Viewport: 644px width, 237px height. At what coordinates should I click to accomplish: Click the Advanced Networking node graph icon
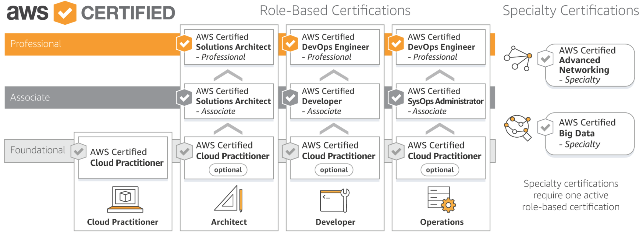click(x=518, y=58)
